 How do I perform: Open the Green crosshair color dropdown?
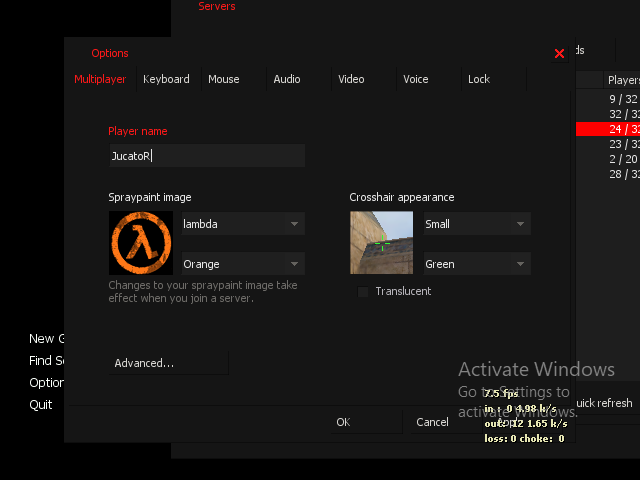pos(477,264)
